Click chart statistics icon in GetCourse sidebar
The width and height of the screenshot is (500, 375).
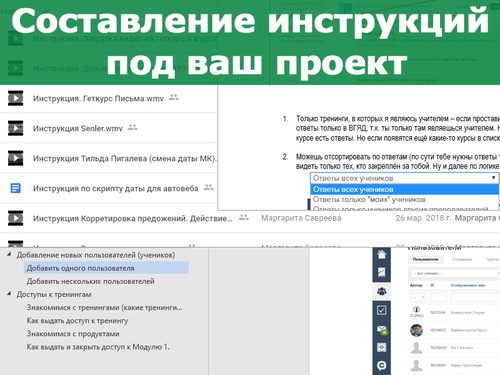382,272
